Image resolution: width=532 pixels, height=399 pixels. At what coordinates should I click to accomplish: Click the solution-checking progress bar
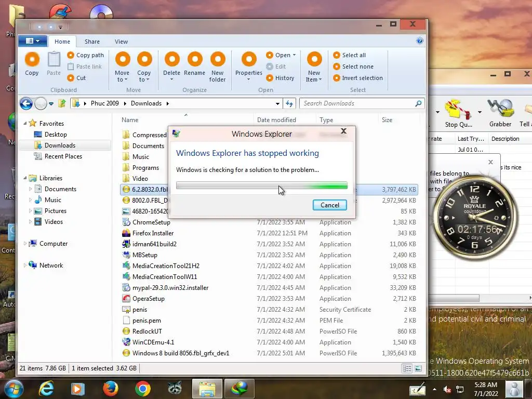pyautogui.click(x=262, y=185)
